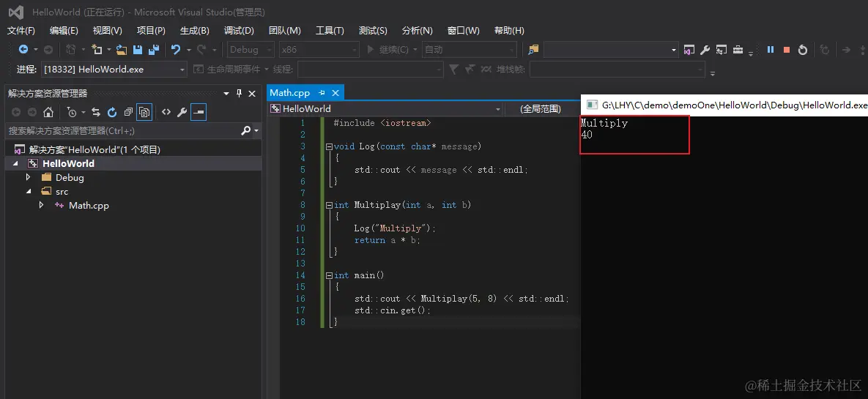Open the 项目(P) menu

(151, 31)
